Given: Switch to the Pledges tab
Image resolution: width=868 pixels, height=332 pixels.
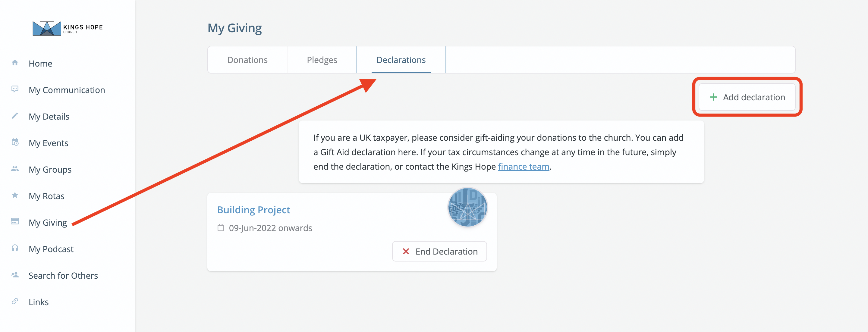Looking at the screenshot, I should [x=322, y=60].
